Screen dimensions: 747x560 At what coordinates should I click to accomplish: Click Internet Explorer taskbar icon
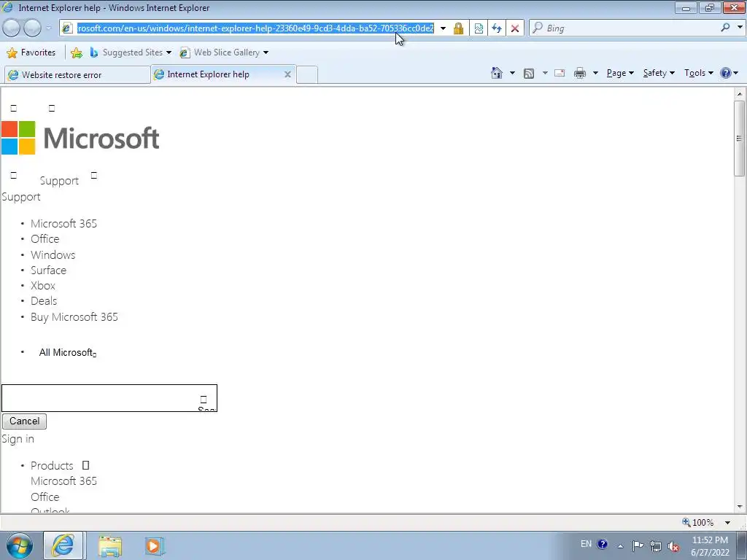[x=63, y=545]
